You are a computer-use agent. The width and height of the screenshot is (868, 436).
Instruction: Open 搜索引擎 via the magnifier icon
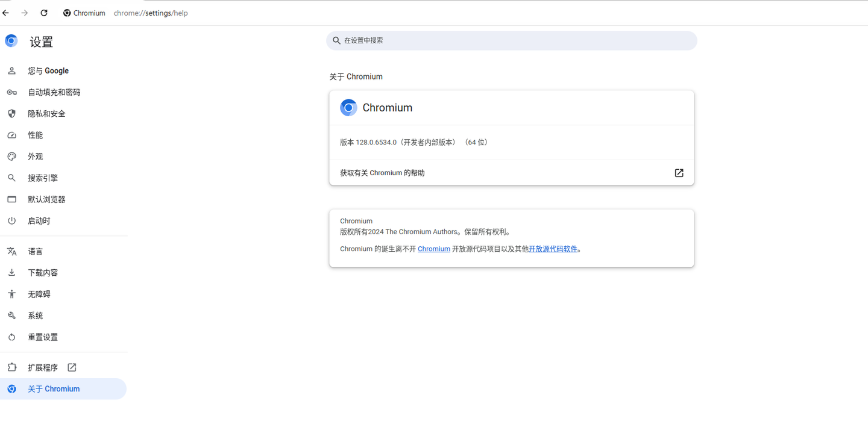pos(12,178)
